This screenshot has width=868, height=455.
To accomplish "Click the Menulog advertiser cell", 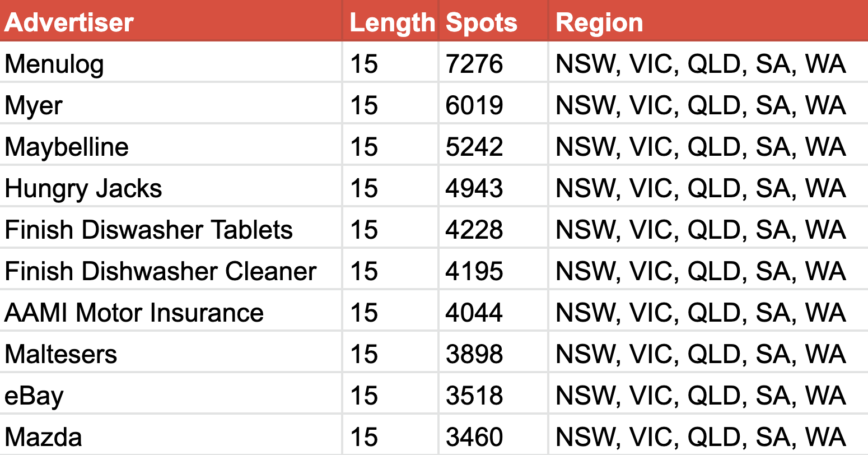I will point(171,62).
